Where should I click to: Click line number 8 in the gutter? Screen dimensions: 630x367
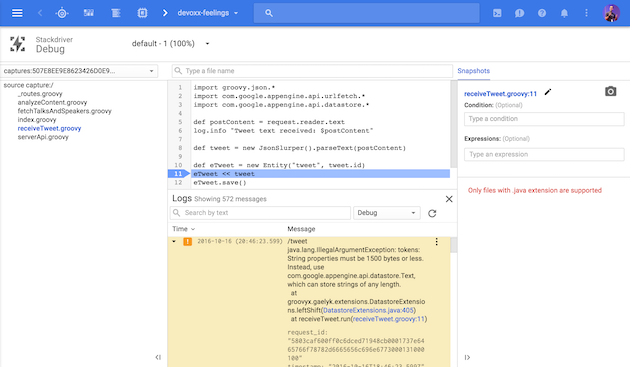pos(180,148)
